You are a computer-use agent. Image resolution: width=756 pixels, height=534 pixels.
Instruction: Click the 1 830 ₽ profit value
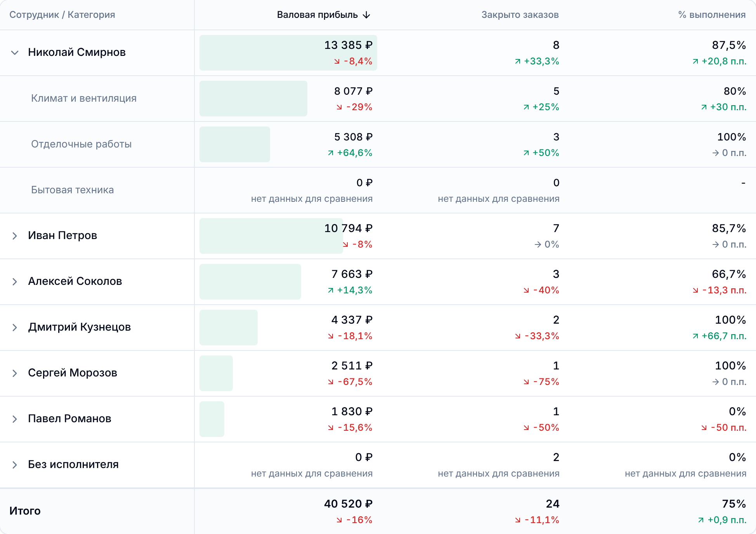tap(352, 412)
